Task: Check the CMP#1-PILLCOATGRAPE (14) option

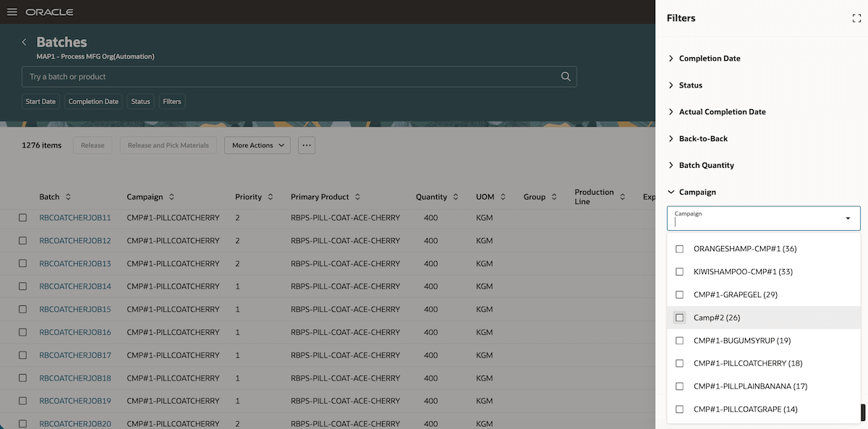Action: point(679,409)
